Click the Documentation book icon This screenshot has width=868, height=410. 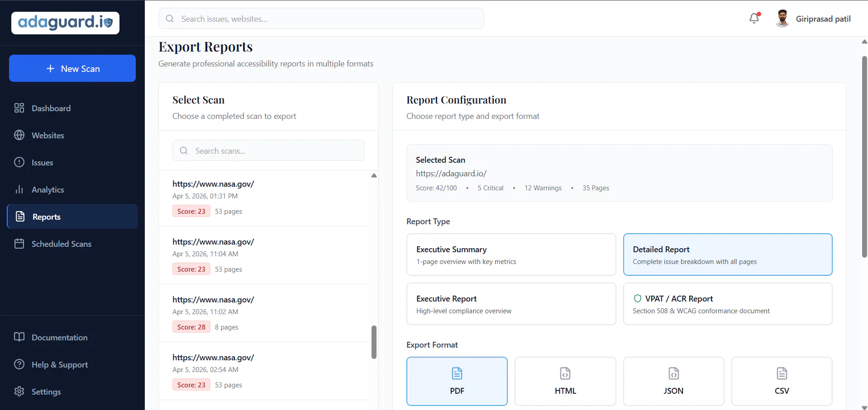pyautogui.click(x=19, y=337)
